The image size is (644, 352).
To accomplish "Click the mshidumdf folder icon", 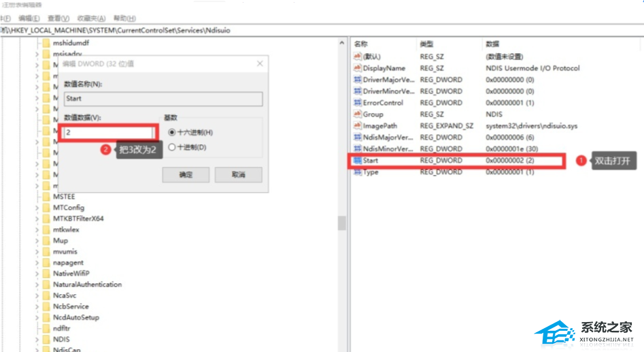I will [x=46, y=43].
